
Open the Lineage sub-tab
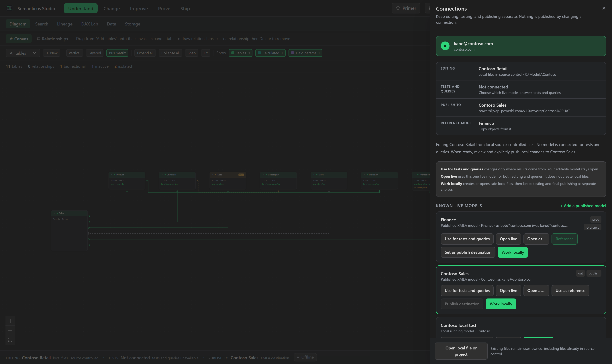coord(64,24)
